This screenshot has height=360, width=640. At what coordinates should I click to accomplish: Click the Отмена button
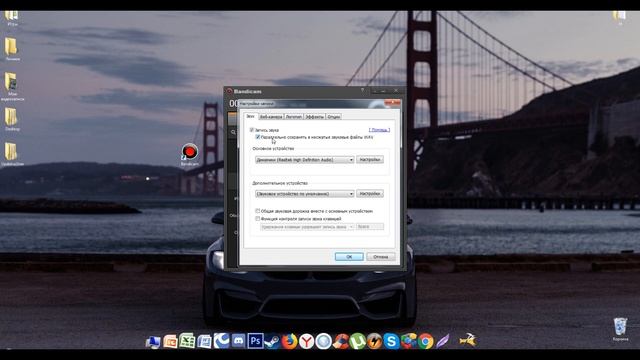pos(381,257)
